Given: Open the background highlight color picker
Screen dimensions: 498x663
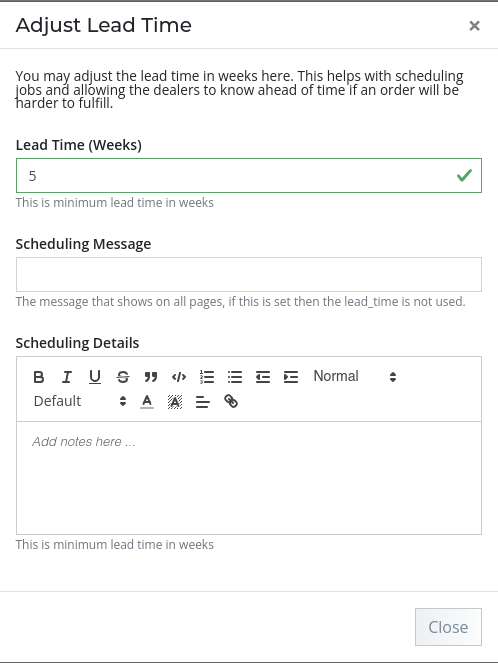Looking at the screenshot, I should [x=175, y=401].
